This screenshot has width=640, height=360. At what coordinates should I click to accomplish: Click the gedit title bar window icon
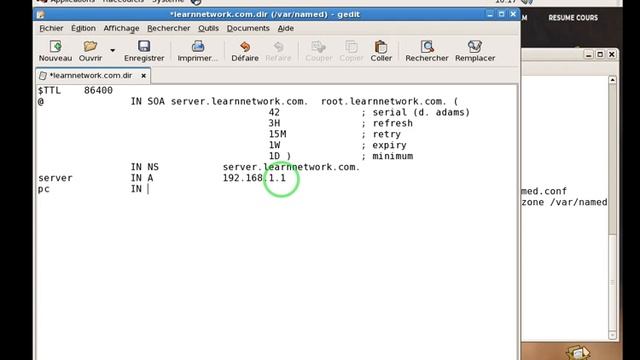click(x=40, y=15)
